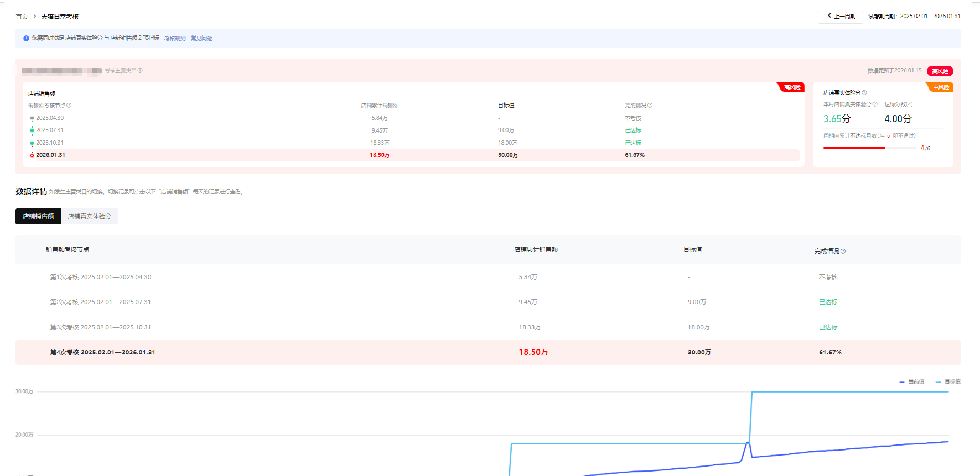
Task: Click help icon beside 销售额考核节点
Action: point(69,106)
